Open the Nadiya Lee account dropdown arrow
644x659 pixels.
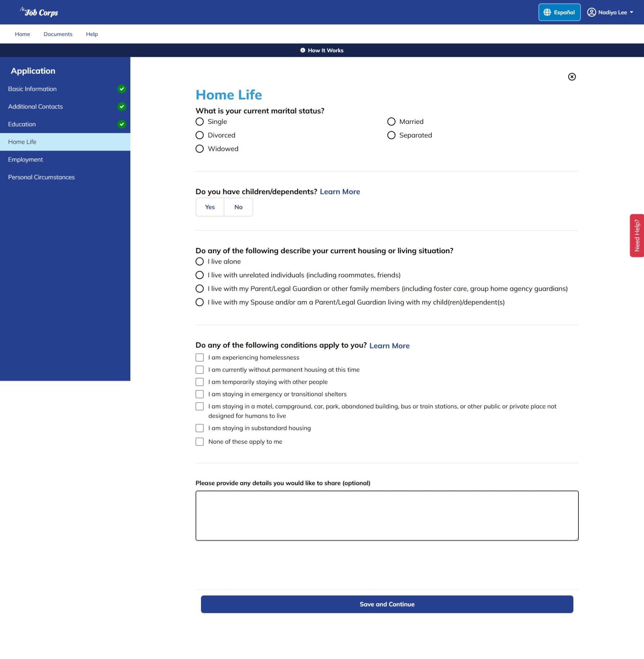pos(631,12)
